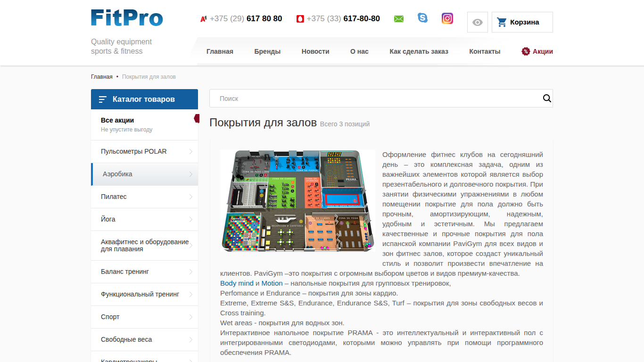
Task: Expand the Пульсометры POLAR chevron
Action: tap(191, 151)
